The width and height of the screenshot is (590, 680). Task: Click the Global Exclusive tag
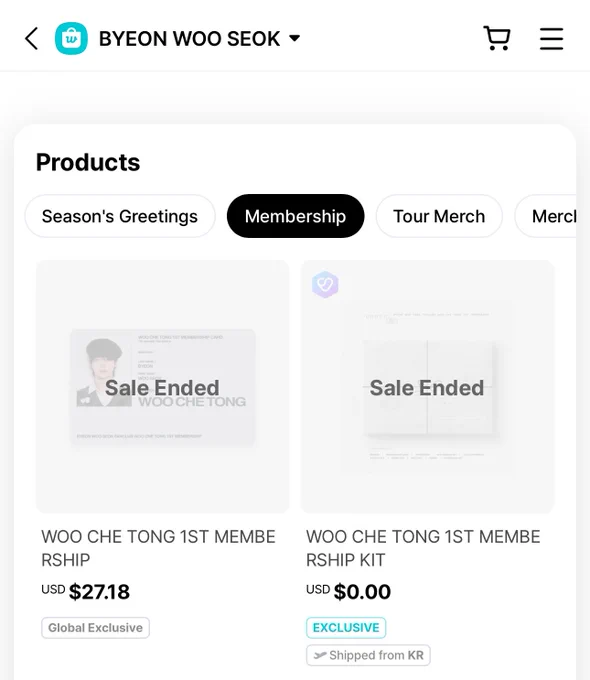point(95,628)
